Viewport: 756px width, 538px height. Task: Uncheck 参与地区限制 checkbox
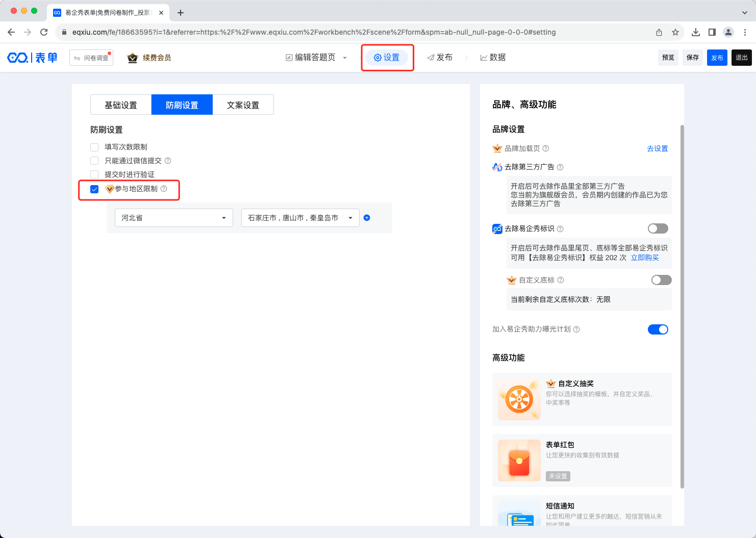[x=94, y=189]
